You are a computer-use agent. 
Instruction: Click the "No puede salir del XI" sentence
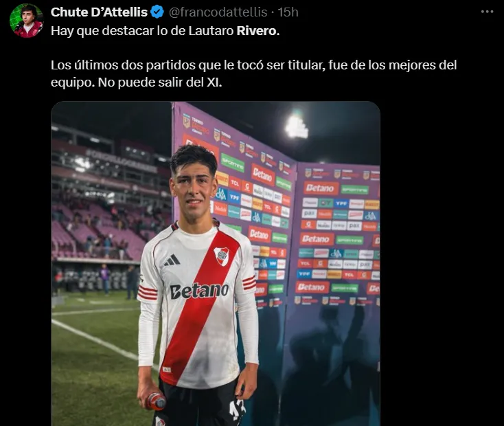160,82
